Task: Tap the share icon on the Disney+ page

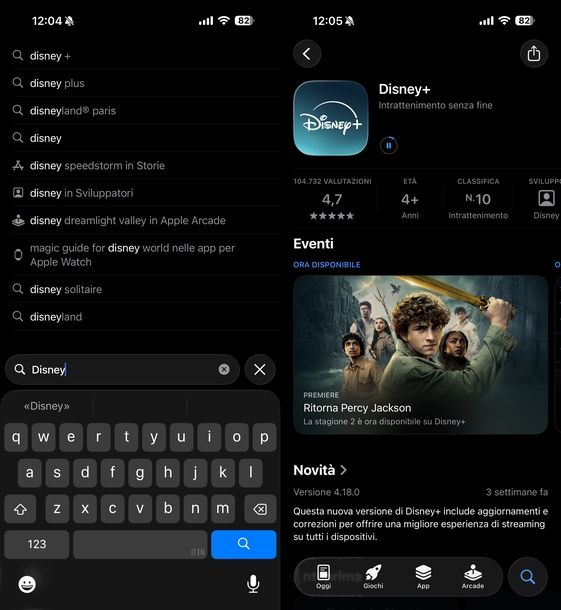Action: (534, 54)
